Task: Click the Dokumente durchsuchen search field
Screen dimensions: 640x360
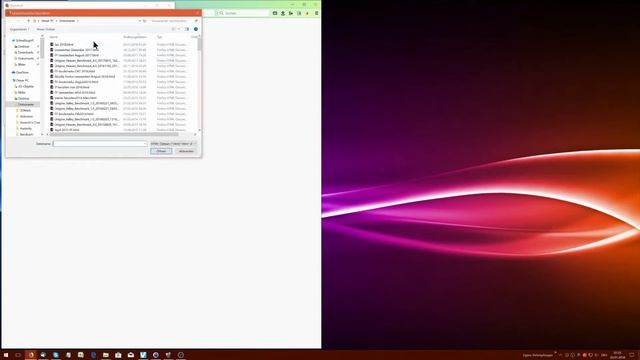Action: coord(174,21)
